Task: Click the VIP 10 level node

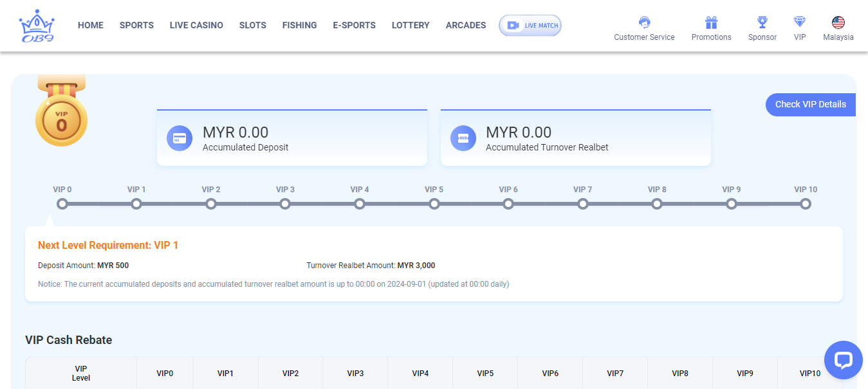Action: coord(806,204)
